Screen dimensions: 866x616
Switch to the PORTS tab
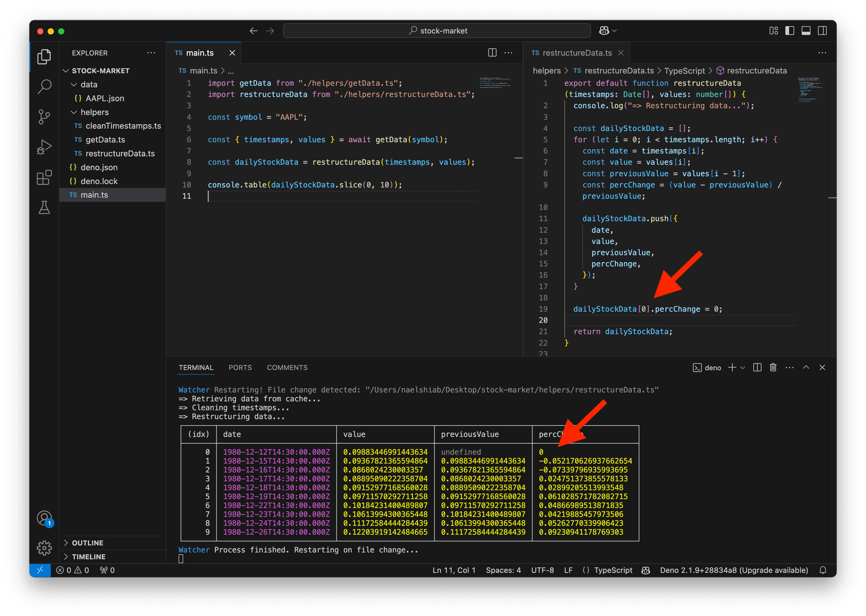pyautogui.click(x=240, y=367)
